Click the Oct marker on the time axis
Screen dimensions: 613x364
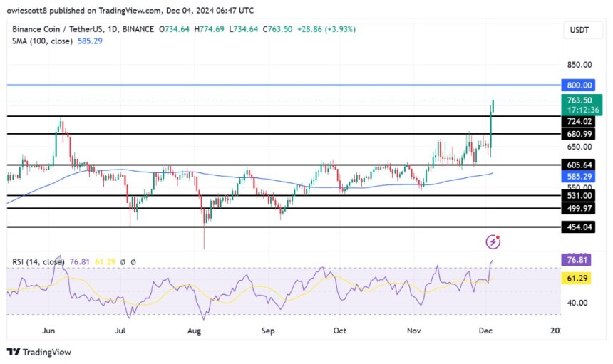point(340,331)
